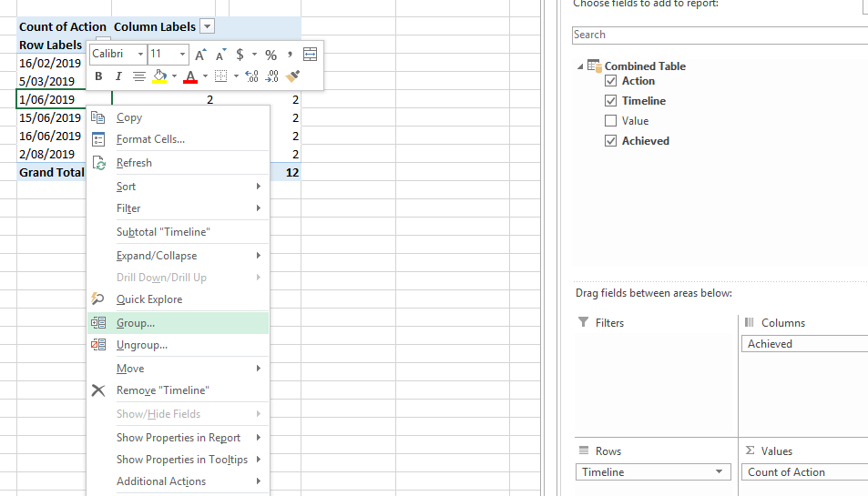
Task: Open font color dropdown arrow
Action: tap(205, 76)
